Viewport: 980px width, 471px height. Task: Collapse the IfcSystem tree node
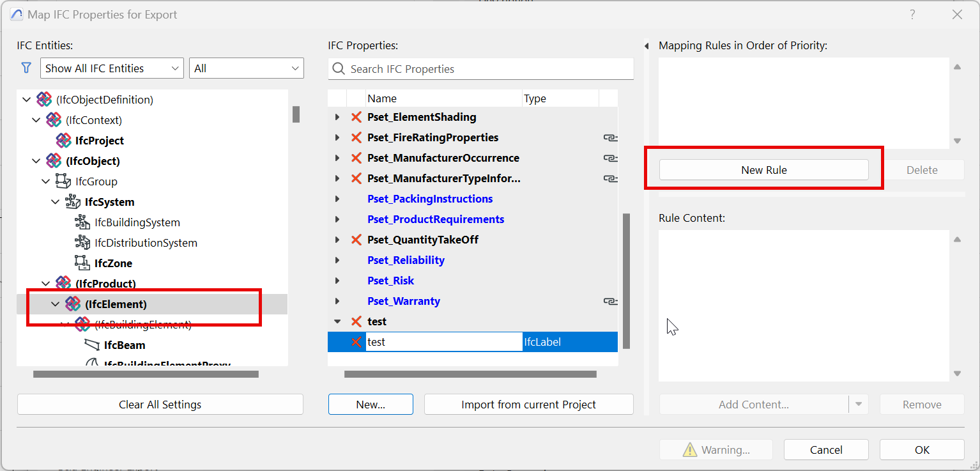click(56, 202)
